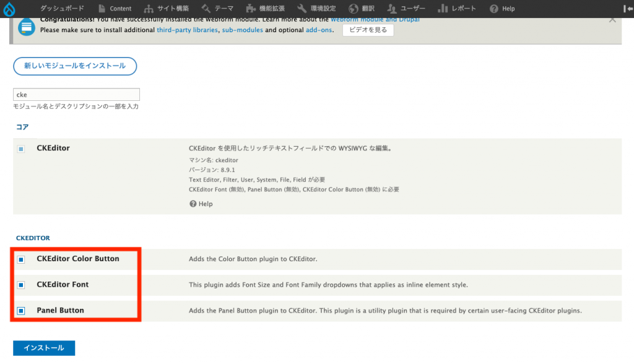Open the 環境設定 menu
634x364 pixels.
pos(323,9)
